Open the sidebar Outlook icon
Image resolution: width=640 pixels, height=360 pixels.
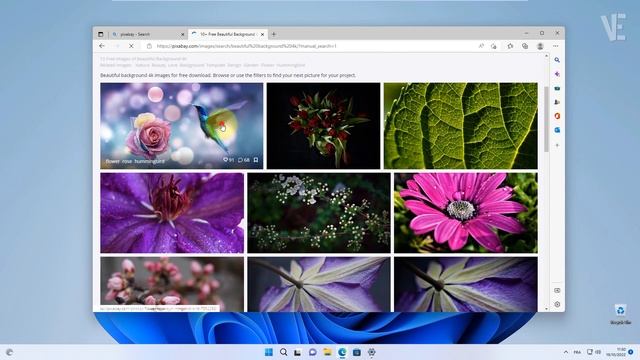point(557,130)
